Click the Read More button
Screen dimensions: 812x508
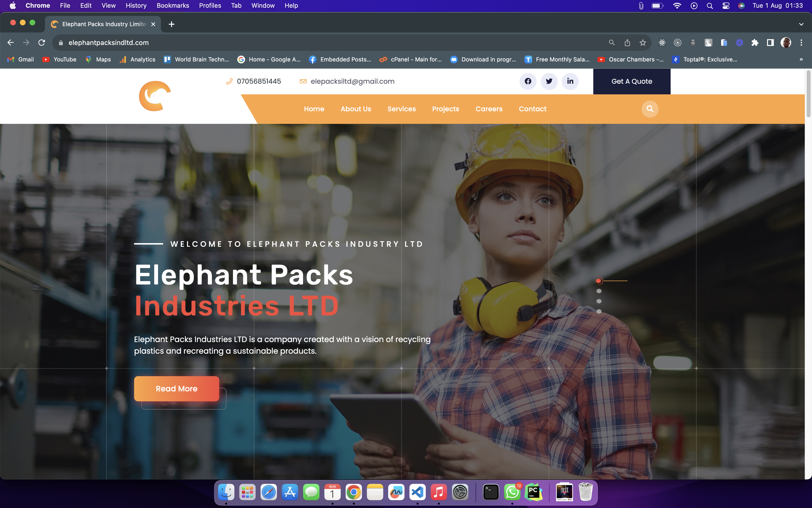(x=176, y=389)
